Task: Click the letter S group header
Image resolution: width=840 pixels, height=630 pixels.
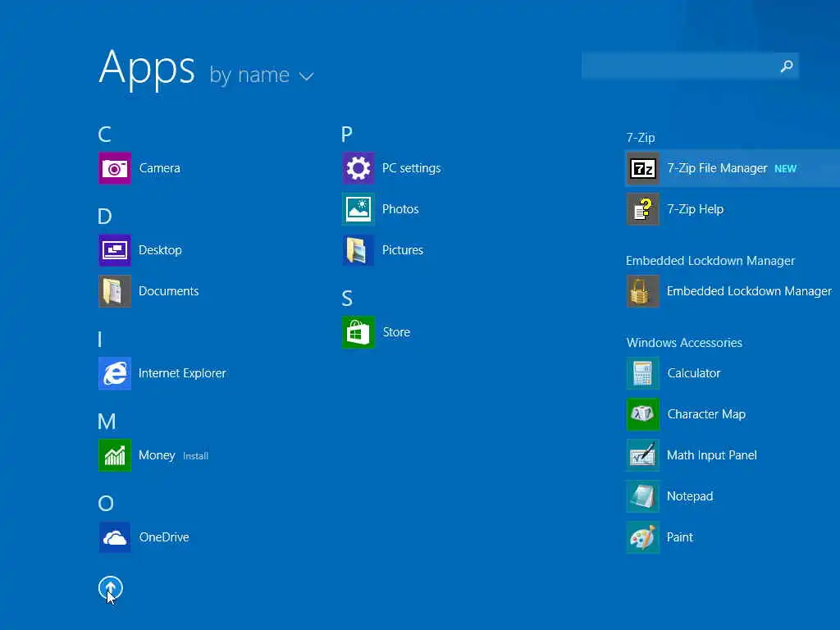Action: coord(347,299)
